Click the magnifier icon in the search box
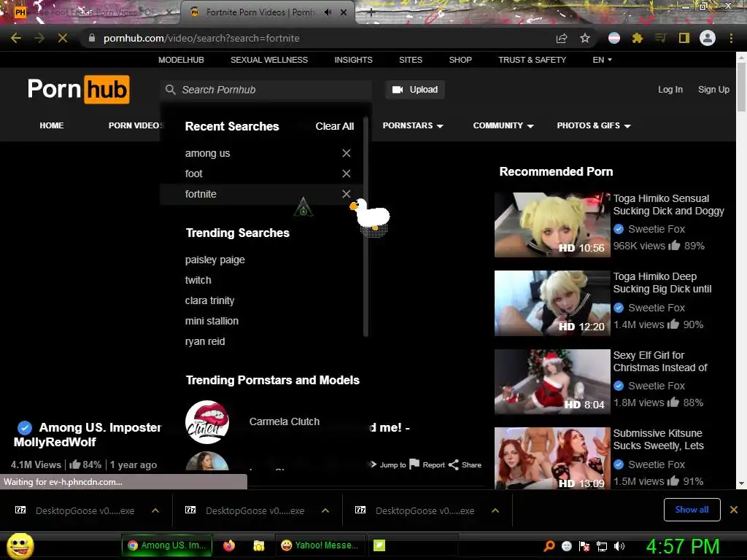 coord(171,90)
